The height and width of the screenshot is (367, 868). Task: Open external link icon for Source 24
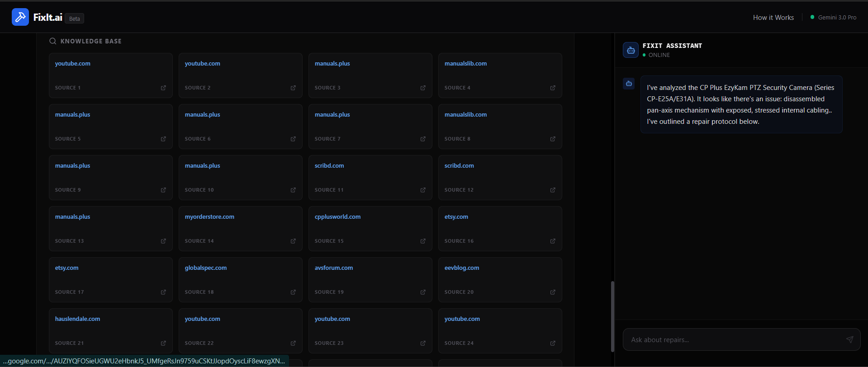point(553,343)
